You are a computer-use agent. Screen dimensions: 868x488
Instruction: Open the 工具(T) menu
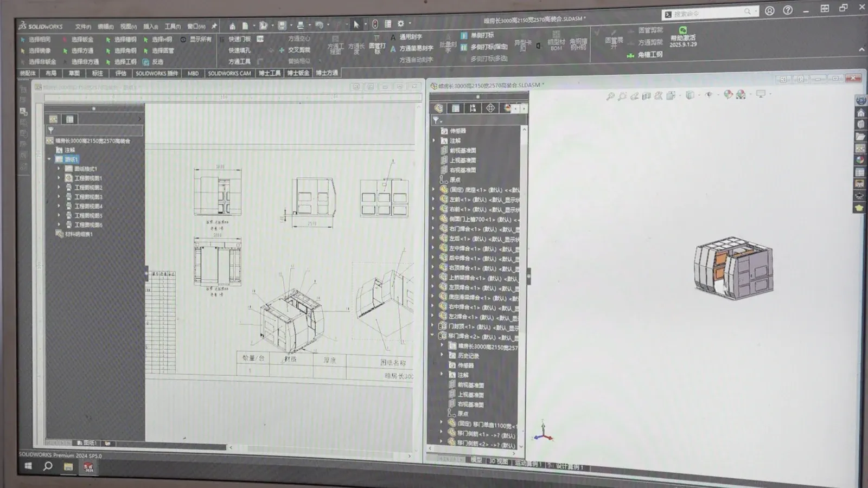coord(173,27)
